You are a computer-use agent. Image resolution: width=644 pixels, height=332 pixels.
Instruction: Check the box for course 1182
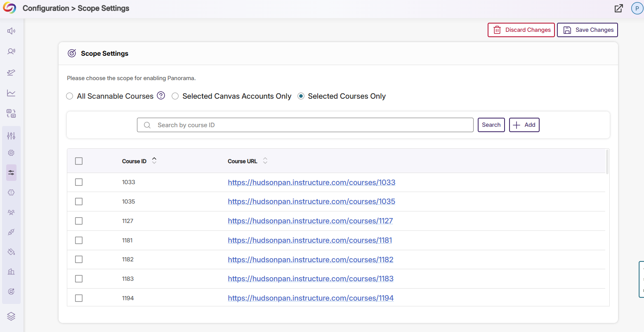79,259
